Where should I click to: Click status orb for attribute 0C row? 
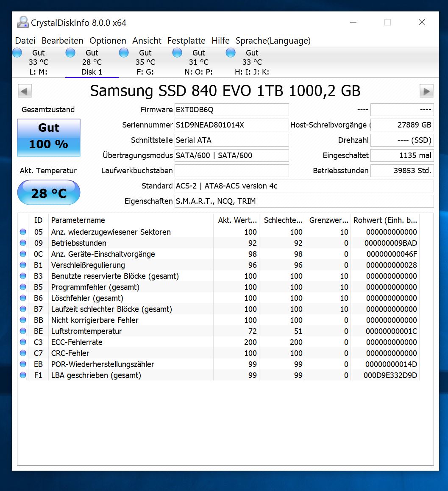point(23,254)
